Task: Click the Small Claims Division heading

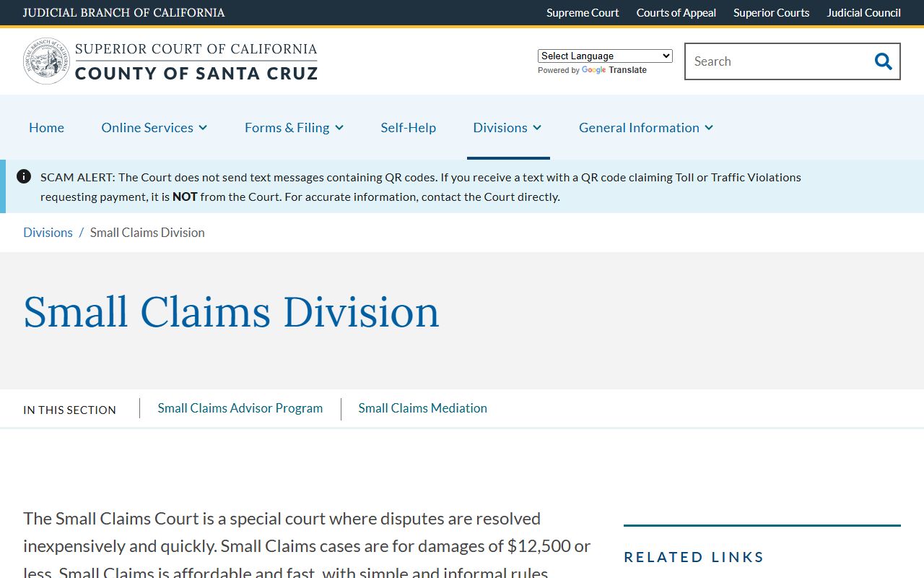Action: [x=231, y=312]
